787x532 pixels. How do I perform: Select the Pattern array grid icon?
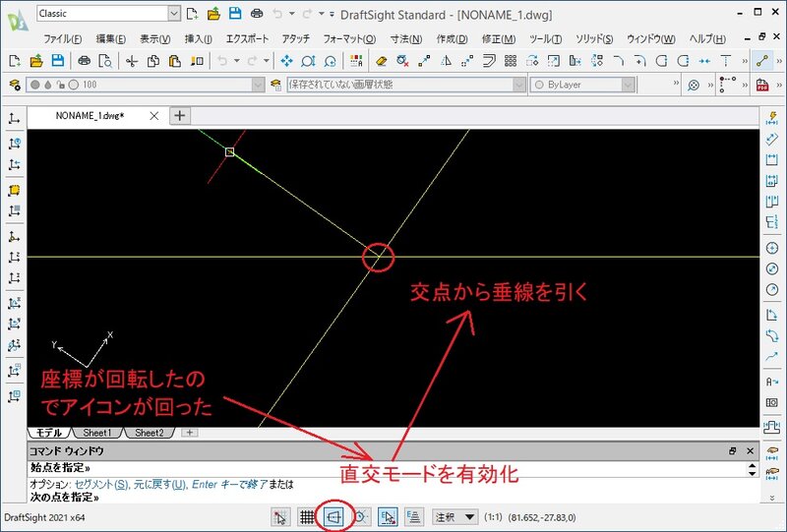coord(511,61)
